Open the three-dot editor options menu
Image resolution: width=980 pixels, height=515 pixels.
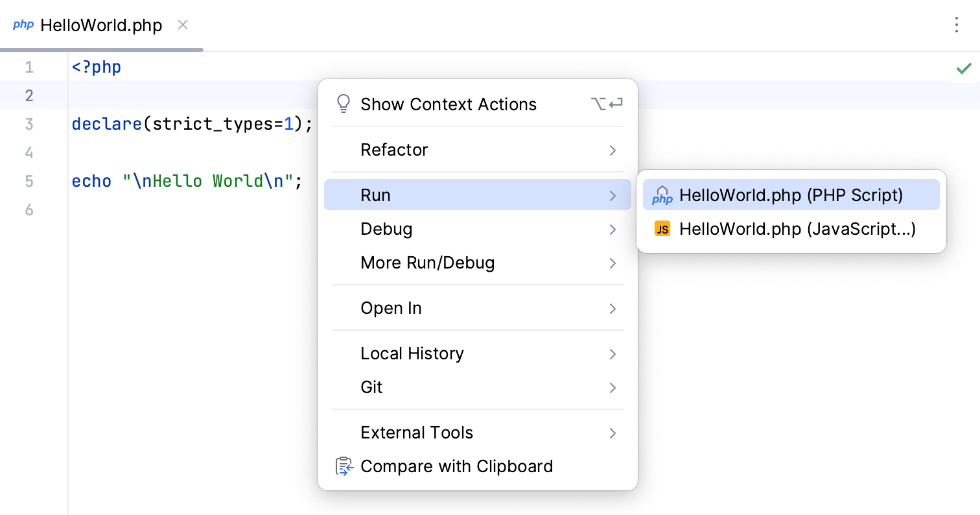tap(957, 25)
